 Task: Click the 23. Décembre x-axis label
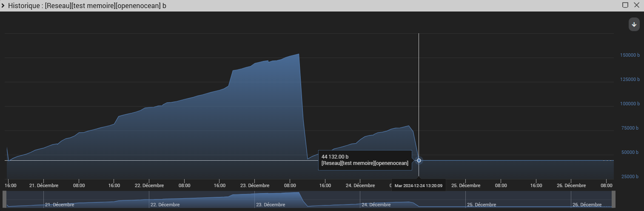(255, 185)
